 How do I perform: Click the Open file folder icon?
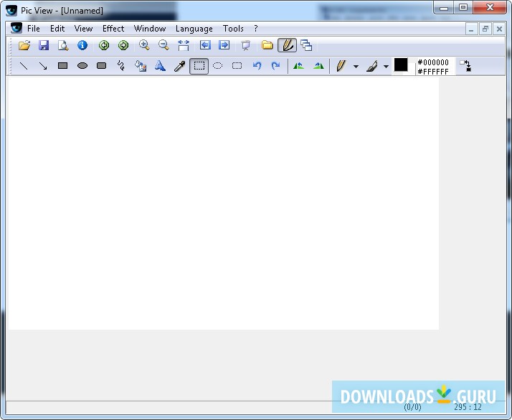click(24, 45)
